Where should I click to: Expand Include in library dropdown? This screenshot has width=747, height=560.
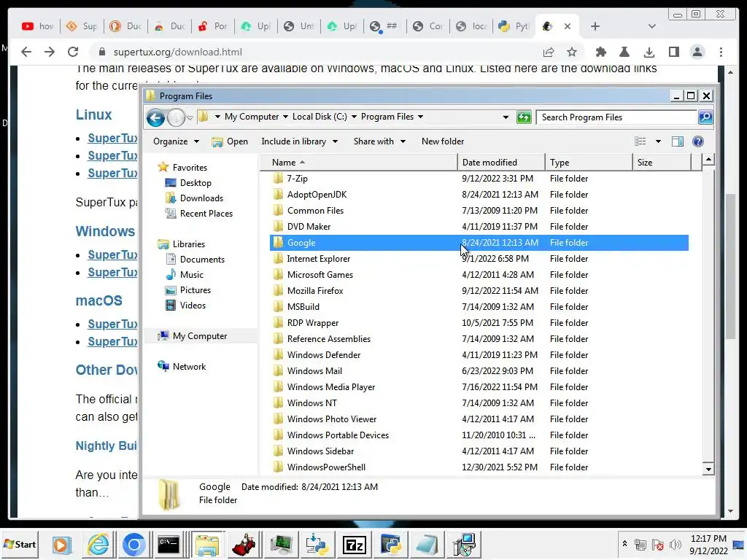[x=299, y=141]
